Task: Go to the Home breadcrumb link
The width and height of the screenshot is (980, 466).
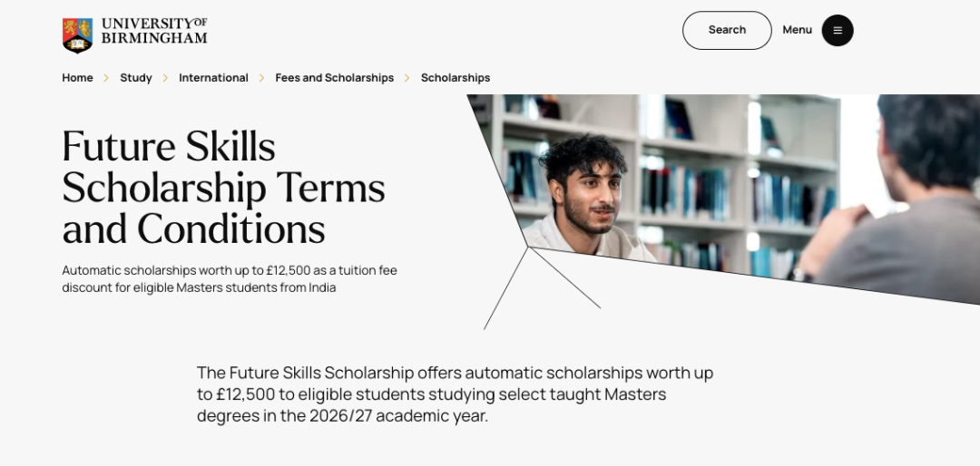Action: click(77, 78)
